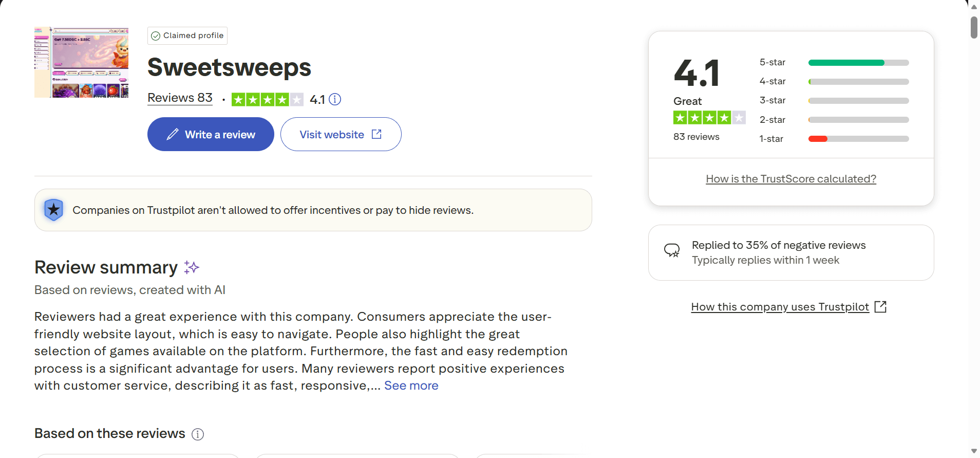Click the page scrollbar down arrow
Image resolution: width=980 pixels, height=458 pixels.
(x=974, y=451)
